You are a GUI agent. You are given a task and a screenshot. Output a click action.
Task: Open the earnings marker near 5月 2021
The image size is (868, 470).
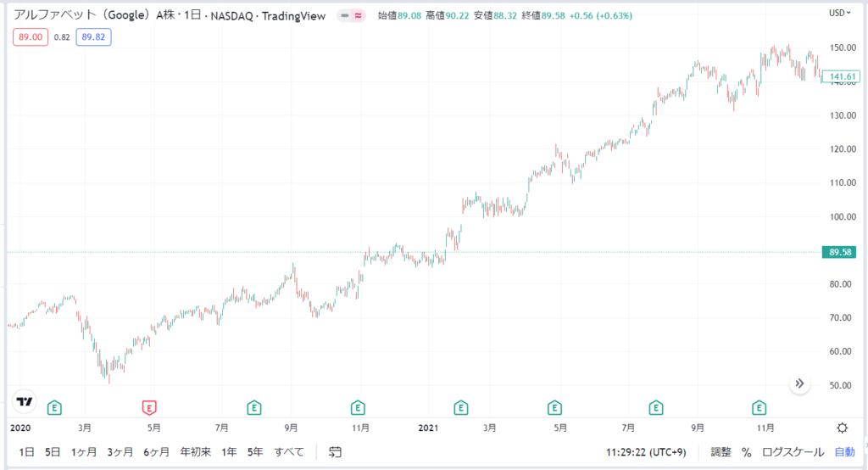click(x=554, y=408)
